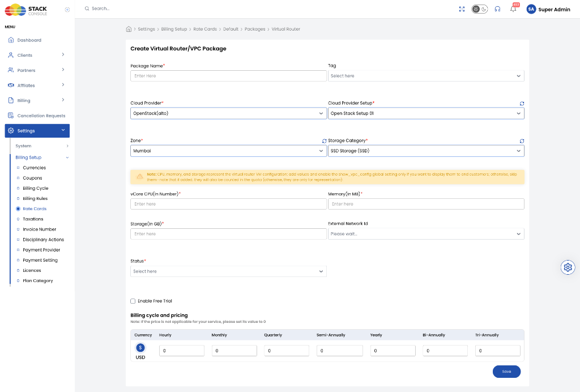Click the Save button
The image size is (580, 392).
coord(506,371)
